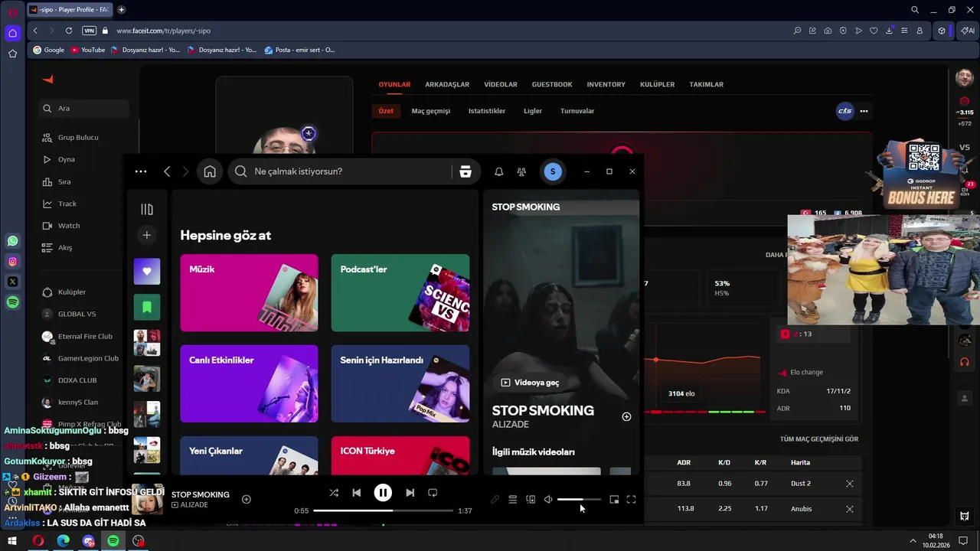Click the CS game selector badge on FACEIT
The image size is (980, 551).
tap(844, 111)
